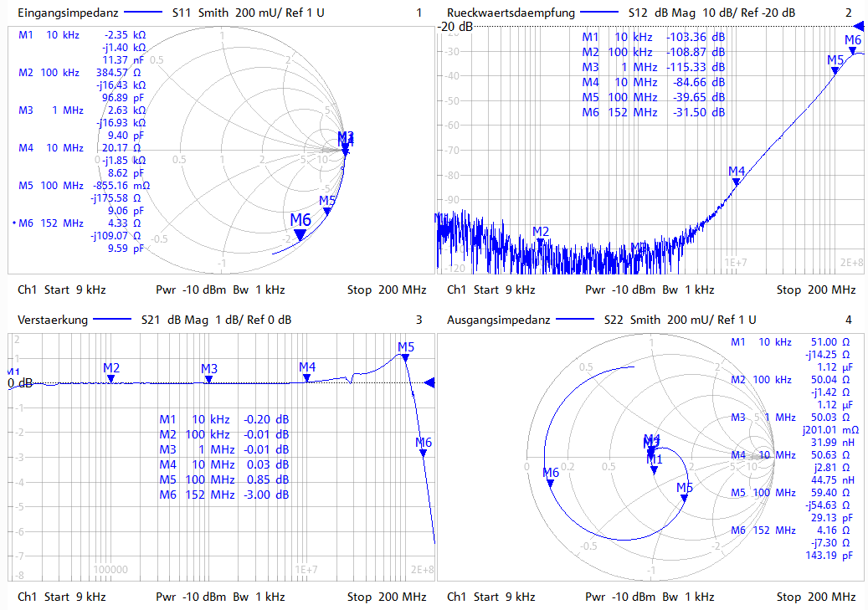Select the M2 100 kHz -0.01 dB readout
The width and height of the screenshot is (868, 610).
tap(224, 434)
